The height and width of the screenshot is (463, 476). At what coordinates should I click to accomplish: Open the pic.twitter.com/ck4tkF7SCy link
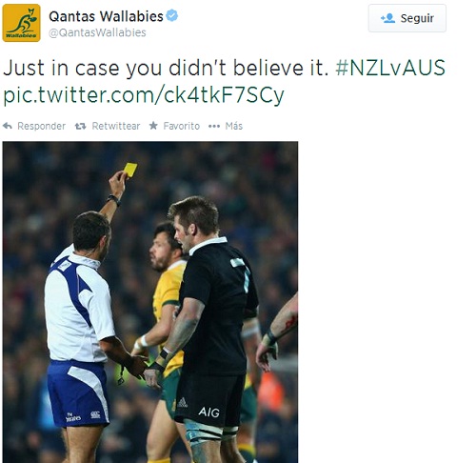144,95
